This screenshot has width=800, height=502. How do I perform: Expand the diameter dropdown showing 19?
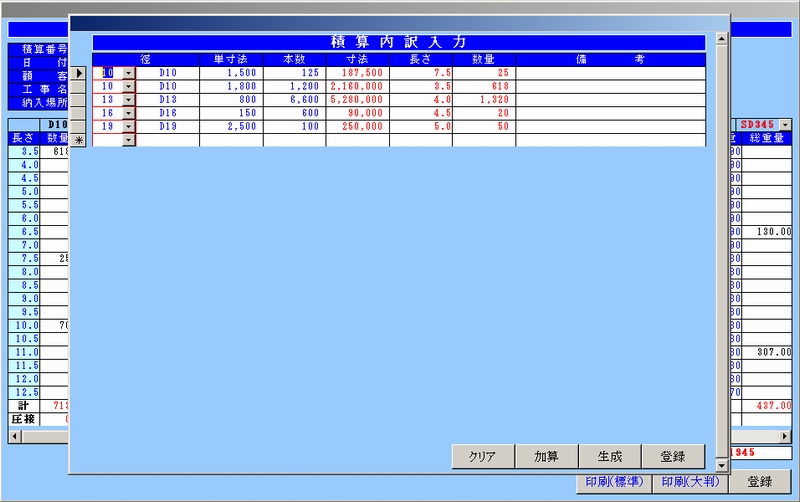[128, 127]
